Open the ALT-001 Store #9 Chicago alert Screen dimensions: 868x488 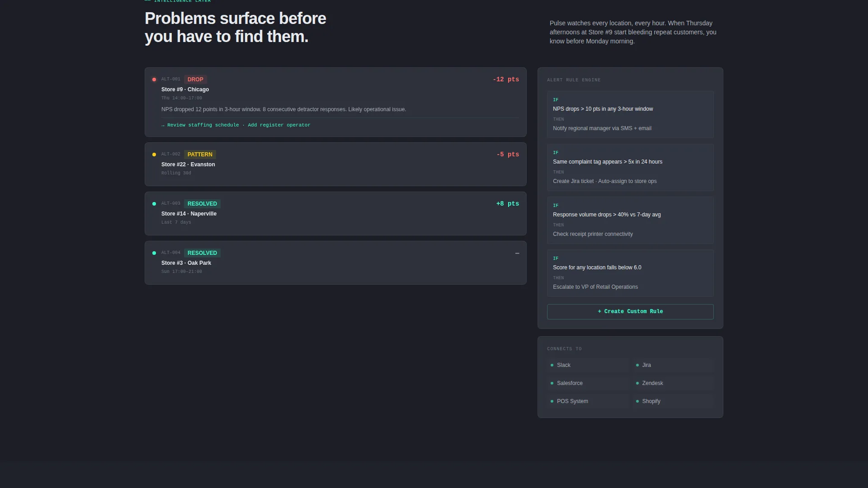[335, 102]
